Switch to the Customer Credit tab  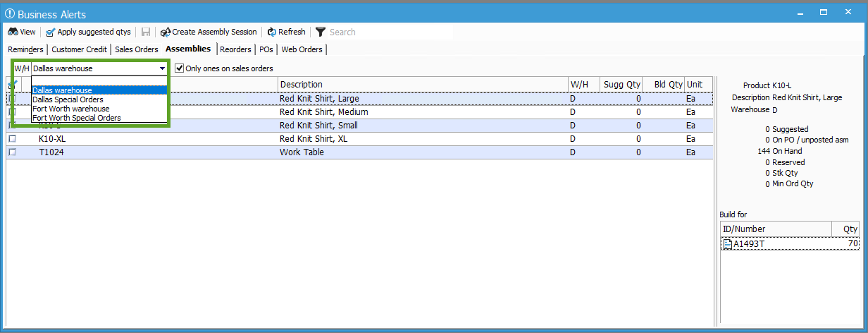pyautogui.click(x=80, y=49)
